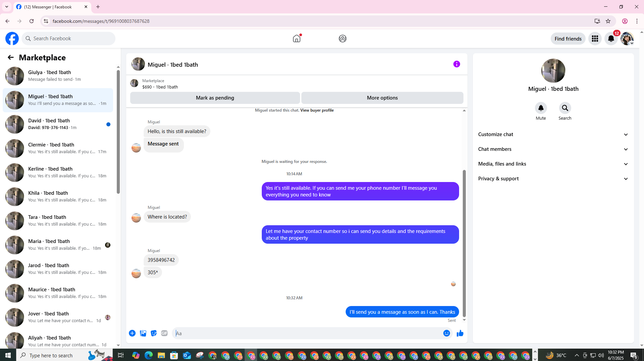Screen dimensions: 644x361
Task: Open the Clermie 1bed 1bath conversation
Action: tap(58, 148)
